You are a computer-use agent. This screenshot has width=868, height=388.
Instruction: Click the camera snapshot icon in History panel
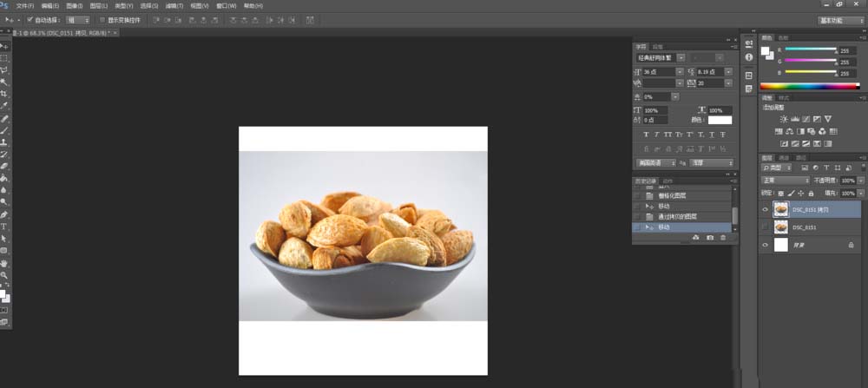[x=710, y=237]
